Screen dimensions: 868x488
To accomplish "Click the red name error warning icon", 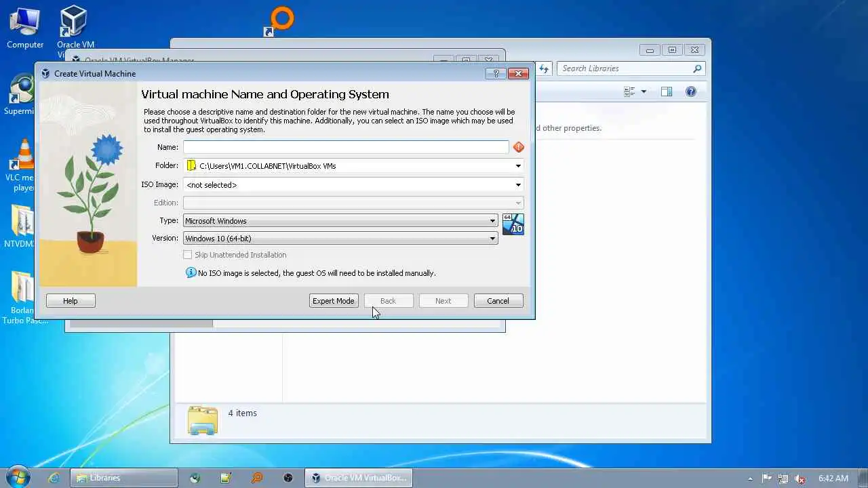I will coord(519,147).
